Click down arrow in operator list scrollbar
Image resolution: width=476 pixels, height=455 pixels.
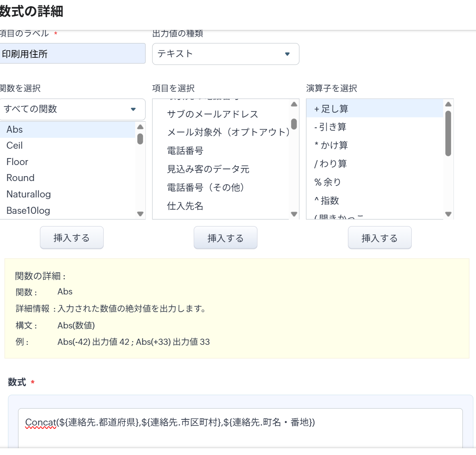[x=448, y=214]
